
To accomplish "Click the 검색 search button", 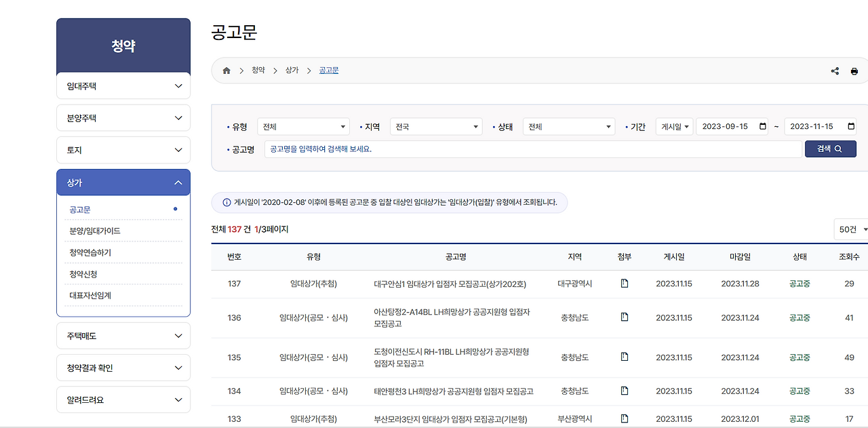I will tap(830, 149).
